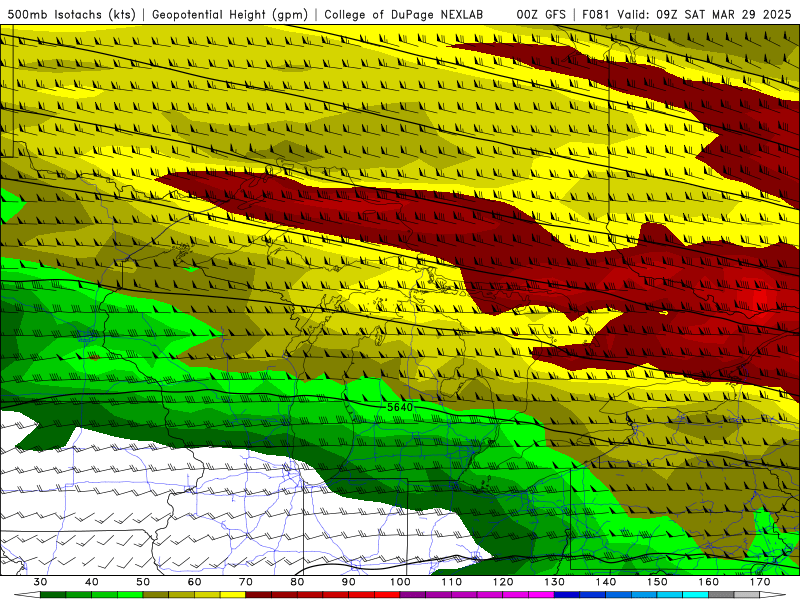Click the 90 value on the legend
Image resolution: width=800 pixels, height=600 pixels.
pyautogui.click(x=348, y=582)
